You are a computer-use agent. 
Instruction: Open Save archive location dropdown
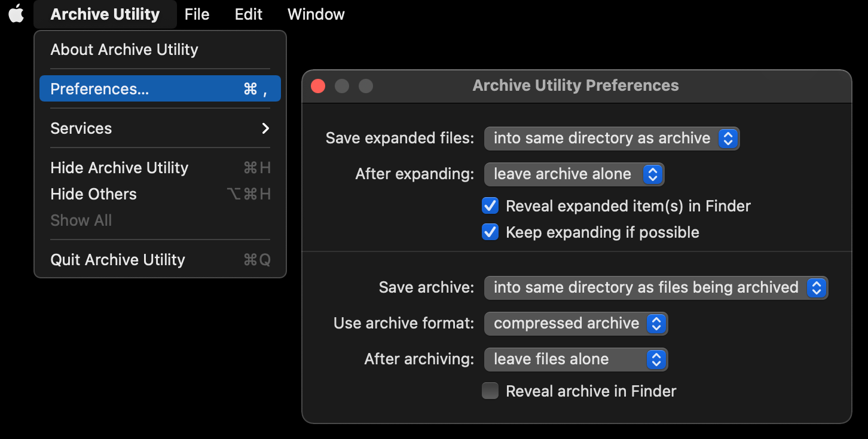[x=656, y=288]
